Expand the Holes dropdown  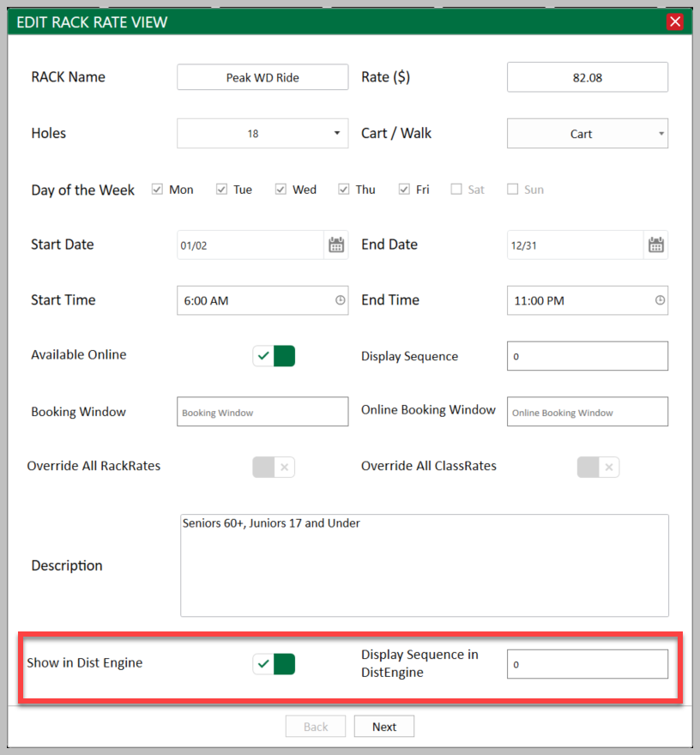(262, 133)
